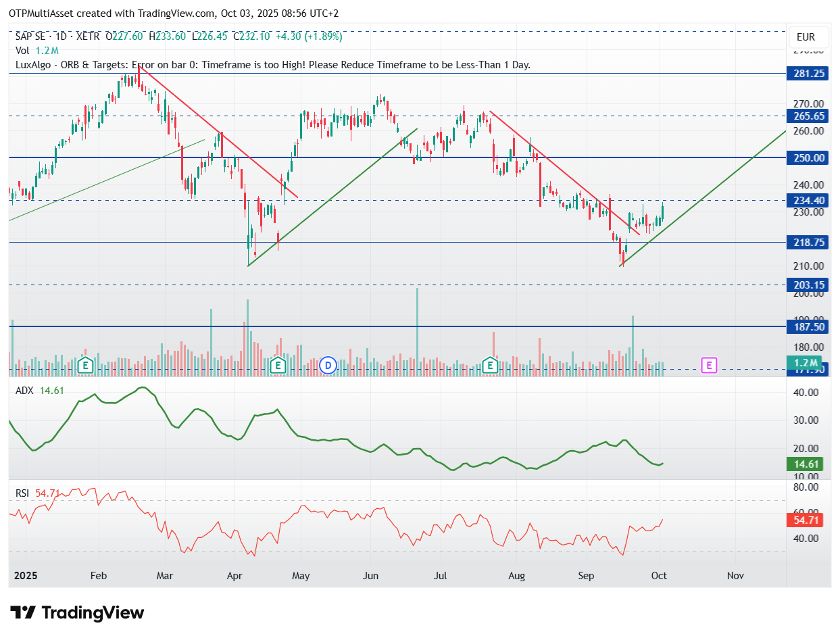Select the ADX indicator legend label
Image resolution: width=840 pixels, height=638 pixels.
(24, 390)
